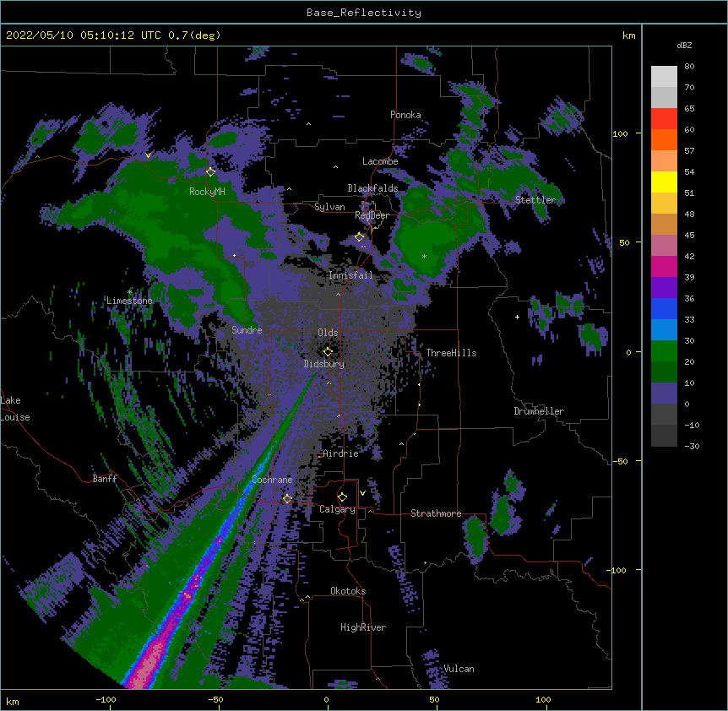728x711 pixels.
Task: Click the yellow diamond marker between Olds and Didsbury
Action: (328, 351)
